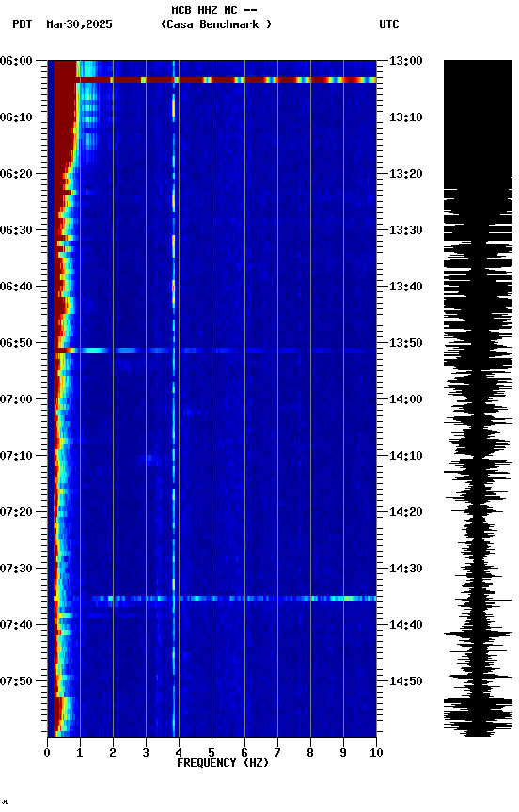Select the 06:20 PDT time label

tap(16, 174)
